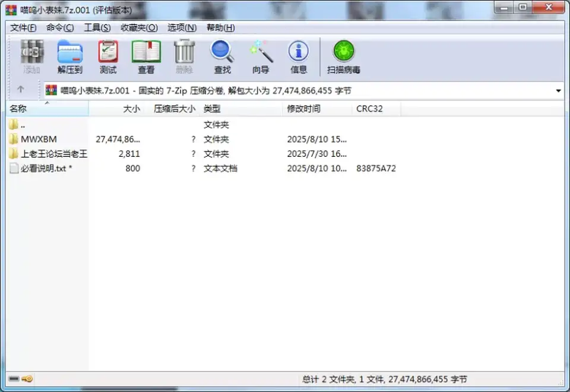
Task: Sort by Modified (修改时间) column header
Action: (x=317, y=109)
